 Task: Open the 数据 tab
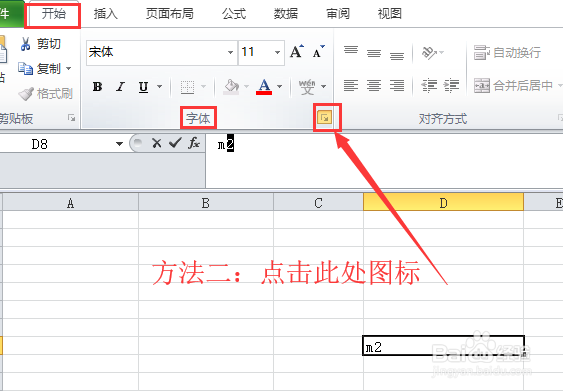(286, 14)
